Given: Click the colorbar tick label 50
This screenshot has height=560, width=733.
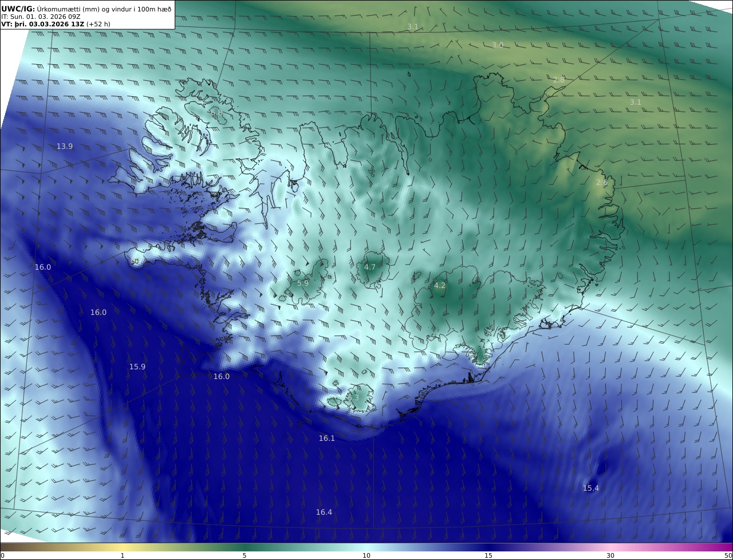Looking at the screenshot, I should 728,556.
